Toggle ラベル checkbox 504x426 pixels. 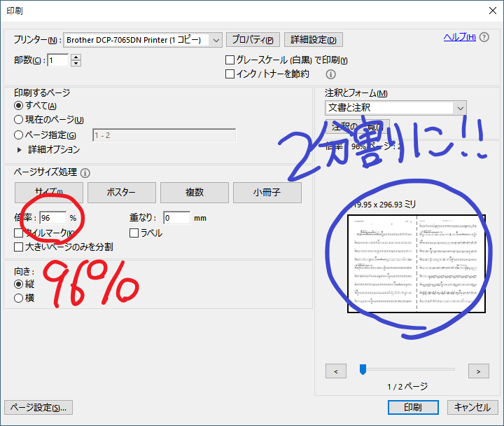(134, 233)
